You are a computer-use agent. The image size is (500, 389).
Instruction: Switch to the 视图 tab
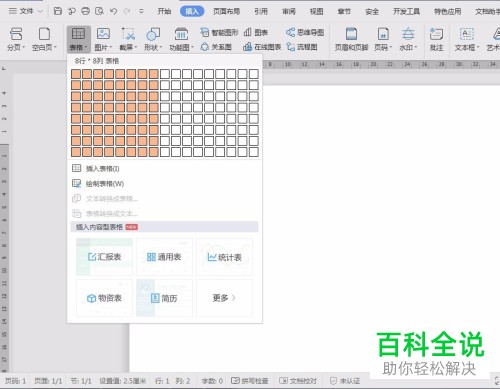pyautogui.click(x=316, y=11)
